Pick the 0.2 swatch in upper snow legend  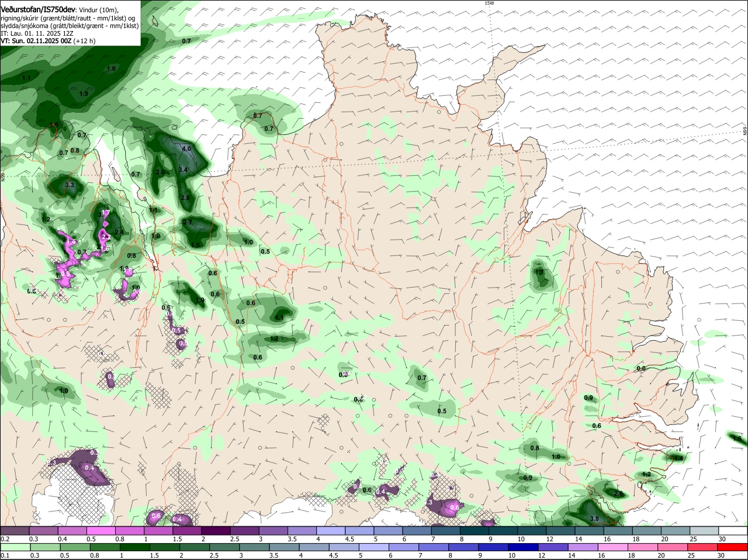click(15, 530)
